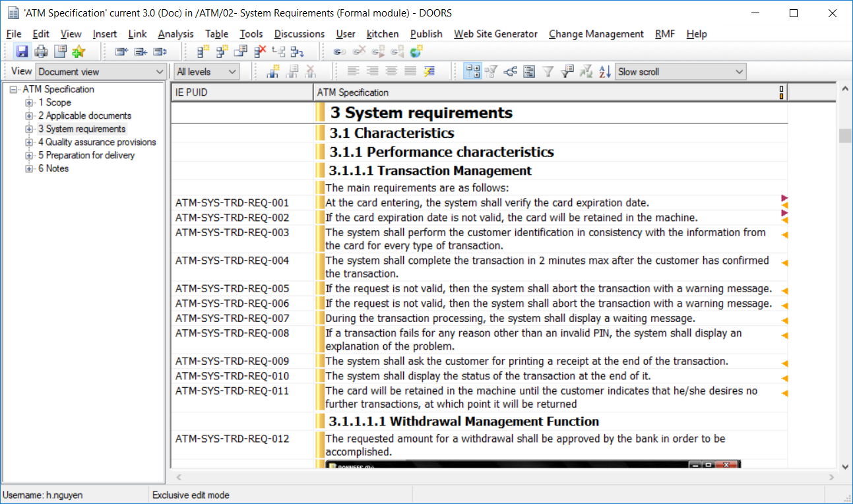Select the ATM-SYS-TRD-REQ-007 identifier cell

coord(242,319)
